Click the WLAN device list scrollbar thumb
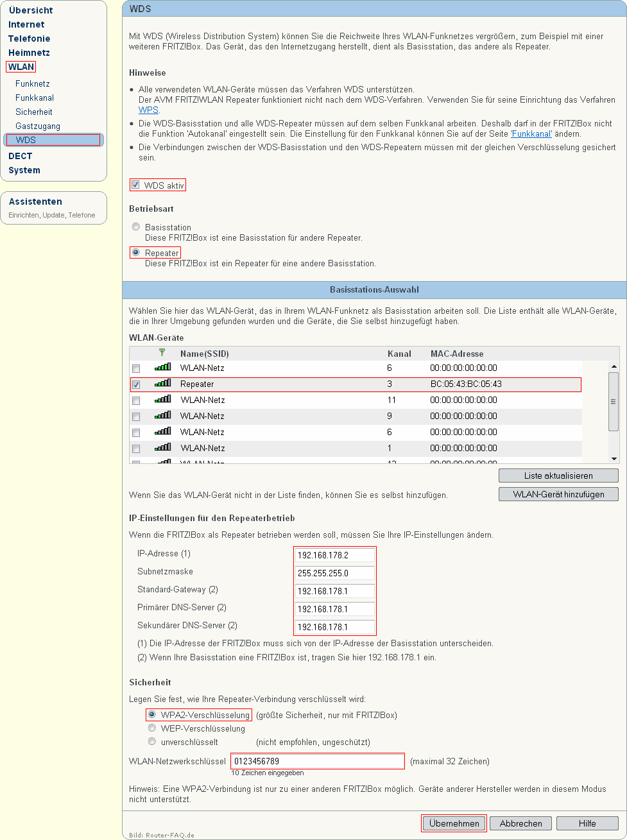Viewport: 627px width, 840px height. 614,402
